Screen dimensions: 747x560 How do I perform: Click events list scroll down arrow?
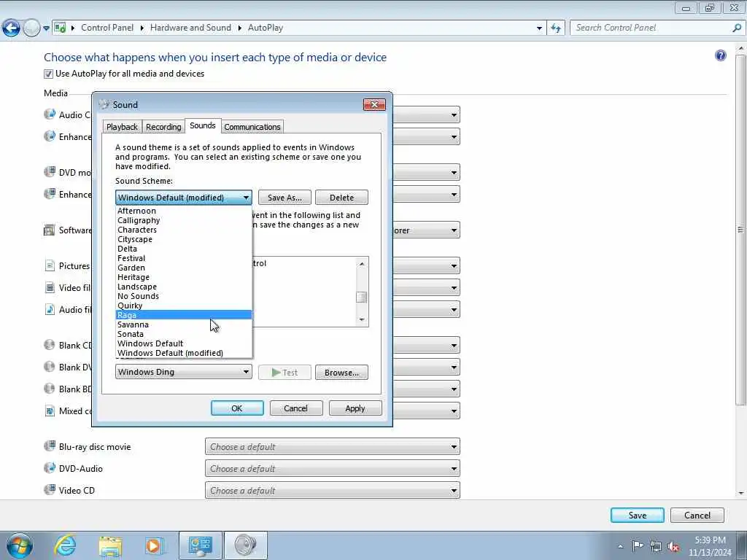(362, 319)
